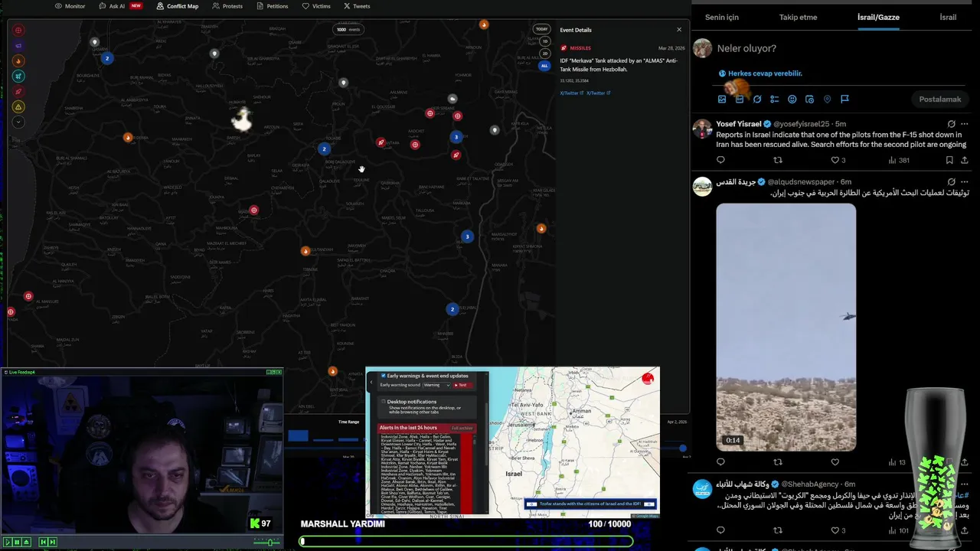Adjust the time range slider handle

(x=682, y=448)
